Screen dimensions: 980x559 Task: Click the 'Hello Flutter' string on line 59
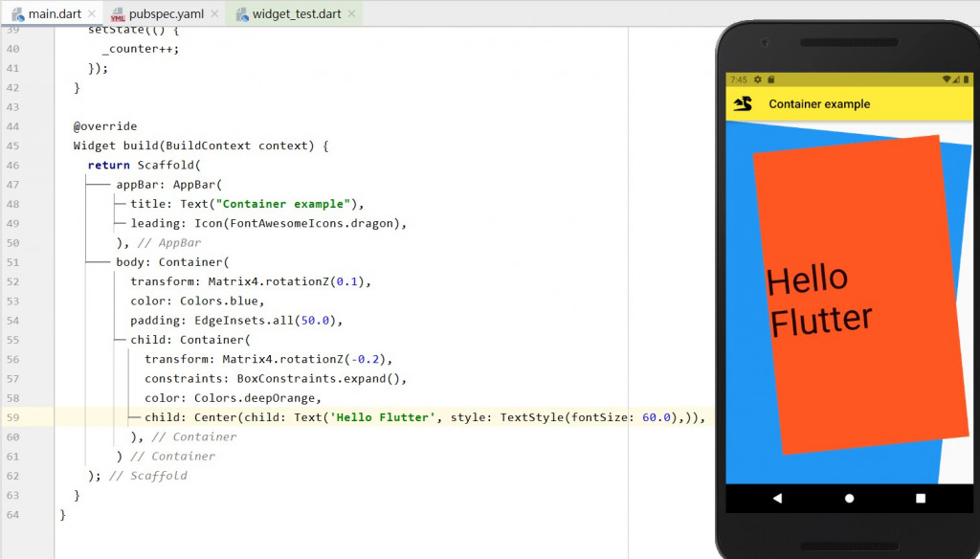(x=383, y=417)
